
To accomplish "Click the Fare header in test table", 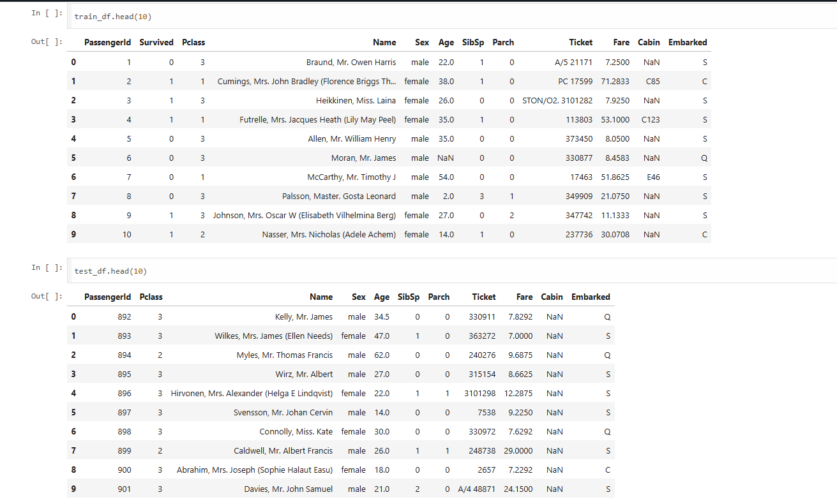I will tap(525, 297).
